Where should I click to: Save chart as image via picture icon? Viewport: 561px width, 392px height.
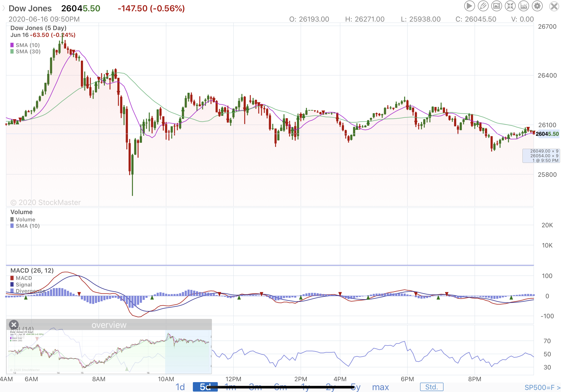[496, 6]
